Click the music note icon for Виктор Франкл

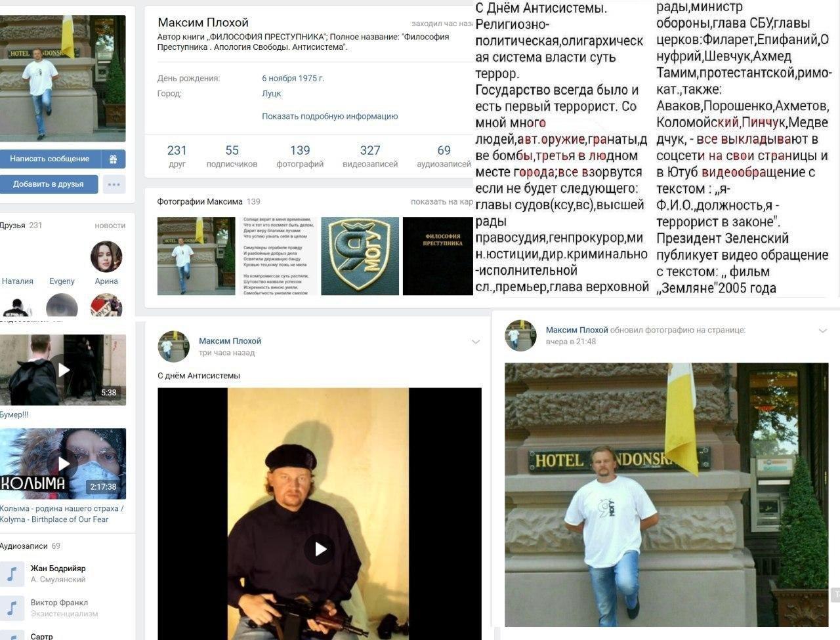12,608
